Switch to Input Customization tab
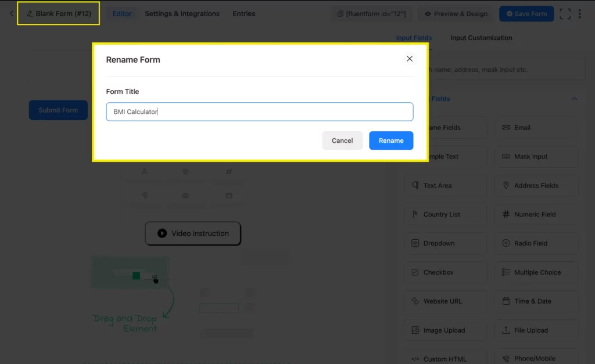 [481, 37]
